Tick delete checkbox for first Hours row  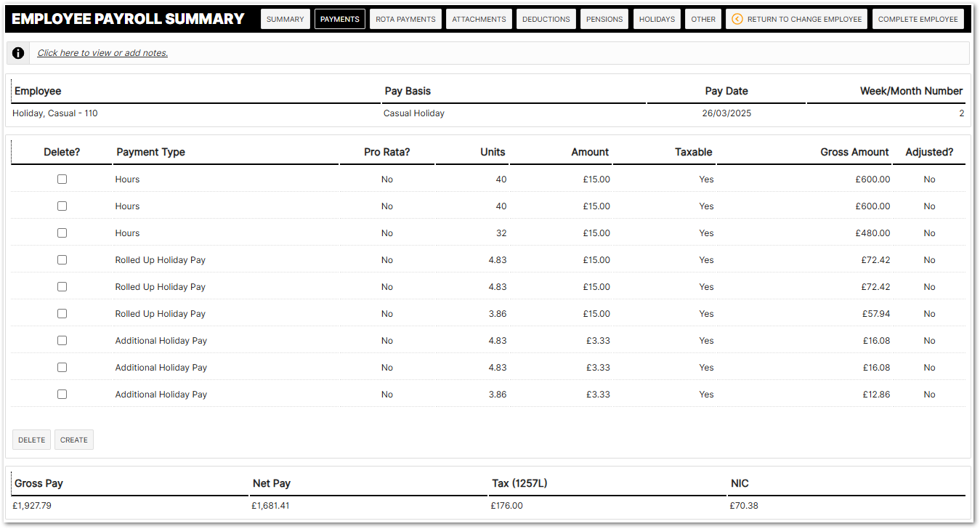pos(62,179)
